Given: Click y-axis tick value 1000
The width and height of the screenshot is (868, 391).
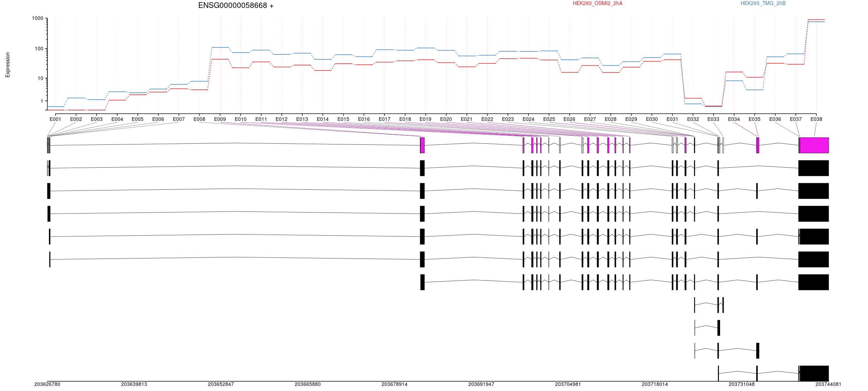Looking at the screenshot, I should (x=37, y=18).
